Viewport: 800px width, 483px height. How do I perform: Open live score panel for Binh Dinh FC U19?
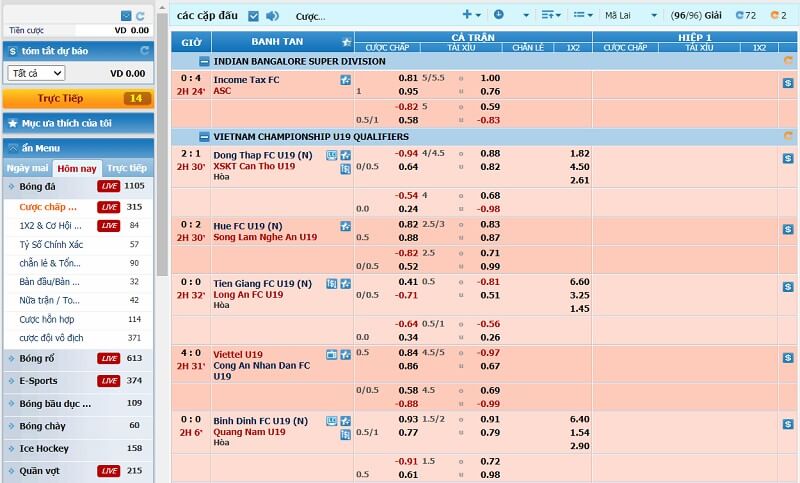(x=332, y=421)
